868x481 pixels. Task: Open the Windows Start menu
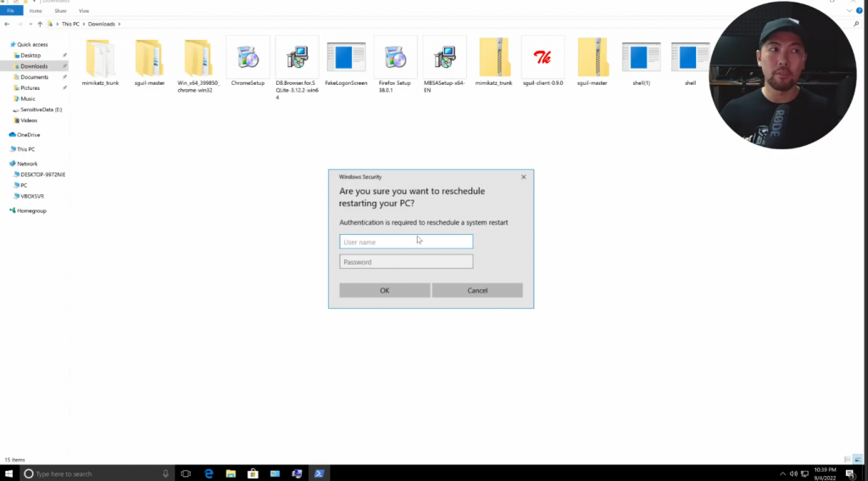click(x=8, y=474)
